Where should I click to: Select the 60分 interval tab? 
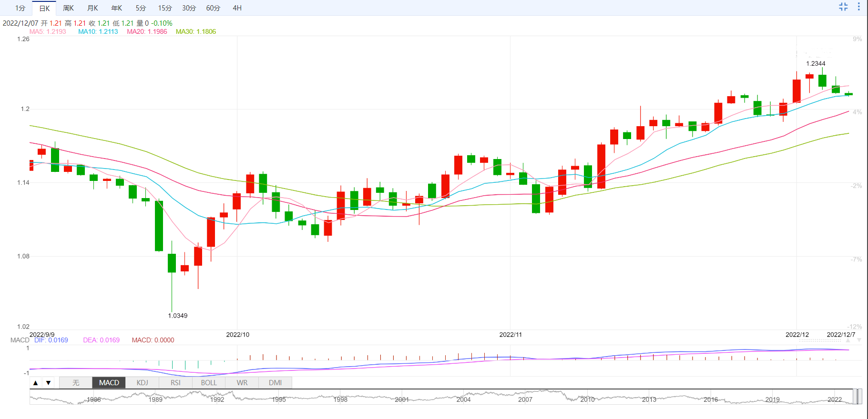[213, 8]
